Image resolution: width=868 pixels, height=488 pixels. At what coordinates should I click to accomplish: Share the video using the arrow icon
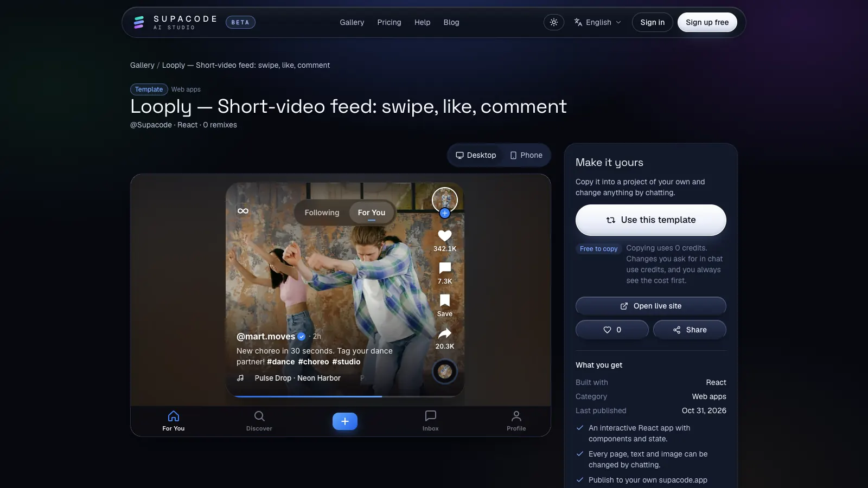pyautogui.click(x=445, y=333)
